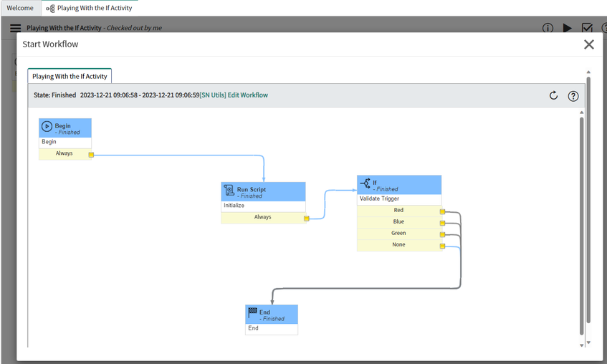Select the None condition connector square
607x364 pixels.
click(x=442, y=246)
